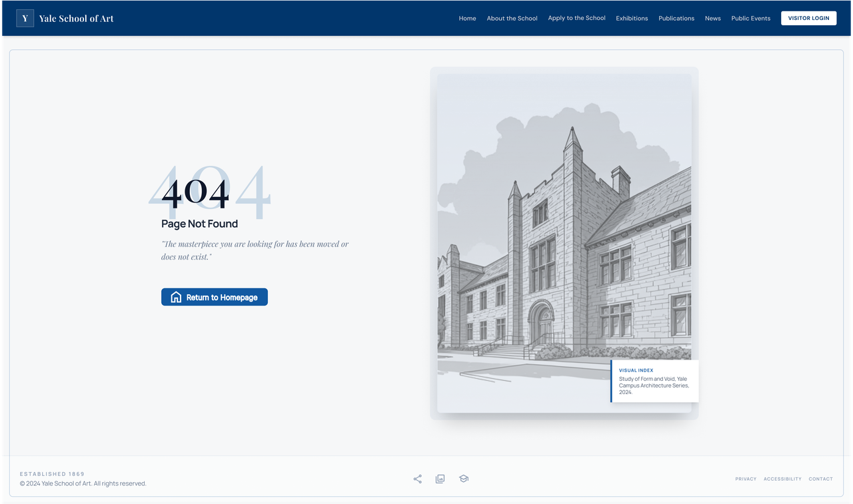The image size is (853, 504).
Task: Open the PRIVACY link in the footer
Action: 746,479
